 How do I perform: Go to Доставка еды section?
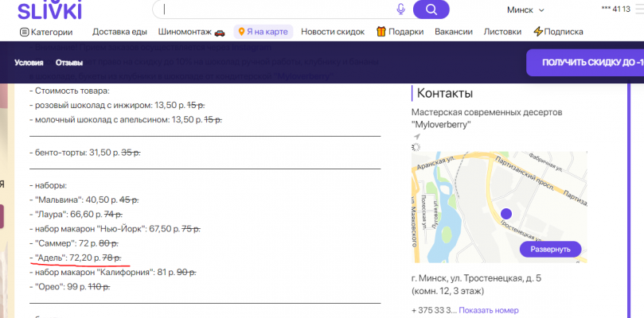[119, 32]
